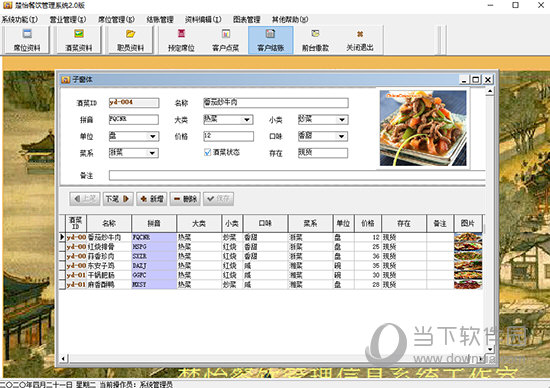Click the DAZJ pinyin cell
This screenshot has height=388, width=550.
click(x=154, y=266)
